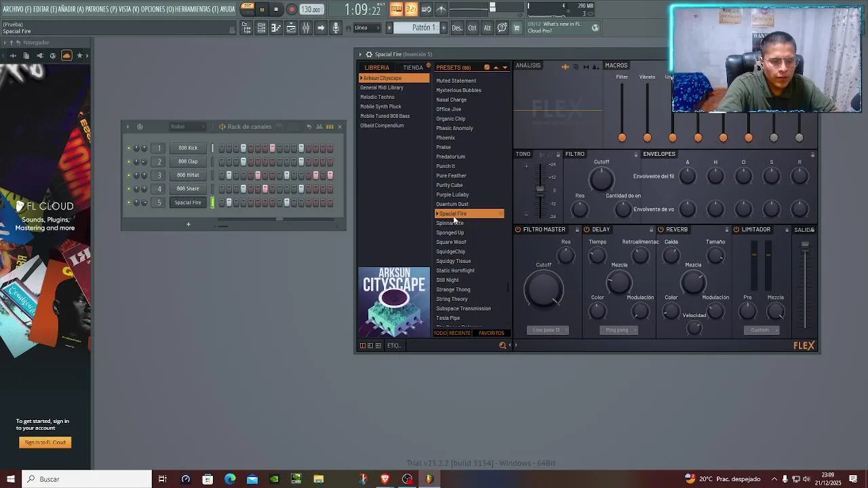Stop playback with the stop button
Viewport: 868px width, 488px height.
click(276, 9)
